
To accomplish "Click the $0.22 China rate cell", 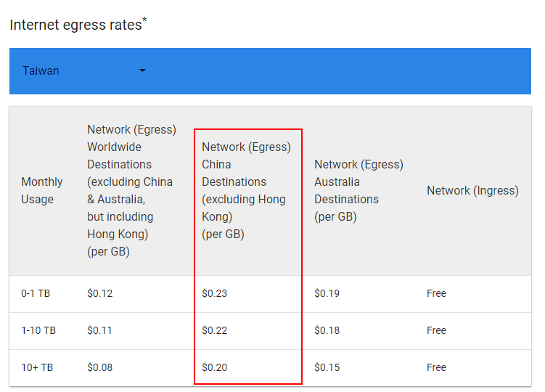I will coord(215,330).
